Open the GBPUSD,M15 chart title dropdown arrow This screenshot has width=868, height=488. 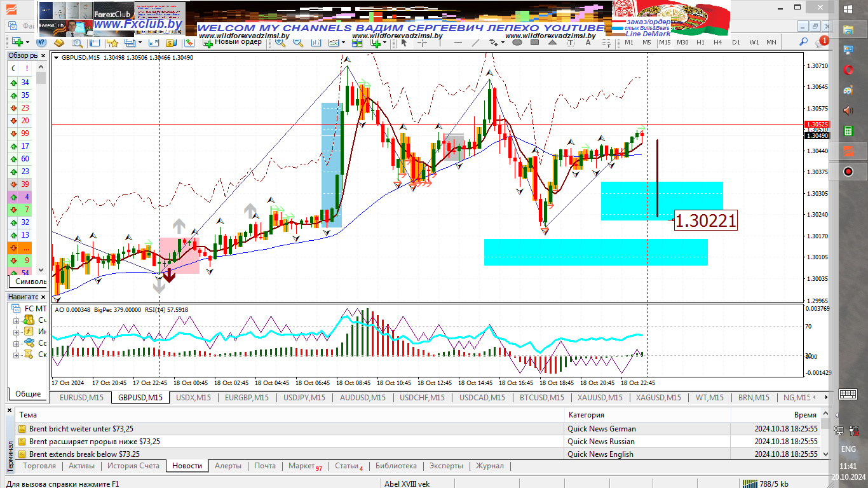(57, 58)
